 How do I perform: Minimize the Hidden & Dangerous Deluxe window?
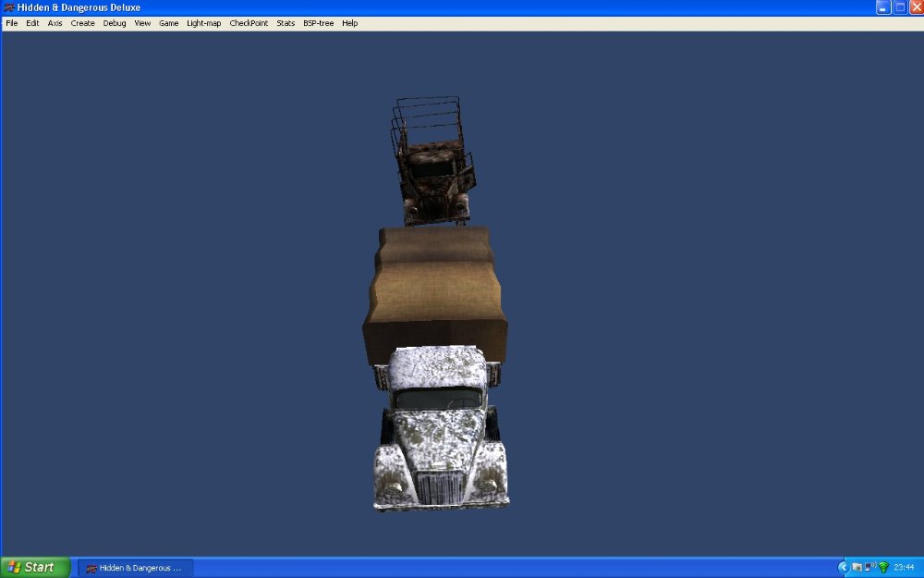[x=882, y=7]
